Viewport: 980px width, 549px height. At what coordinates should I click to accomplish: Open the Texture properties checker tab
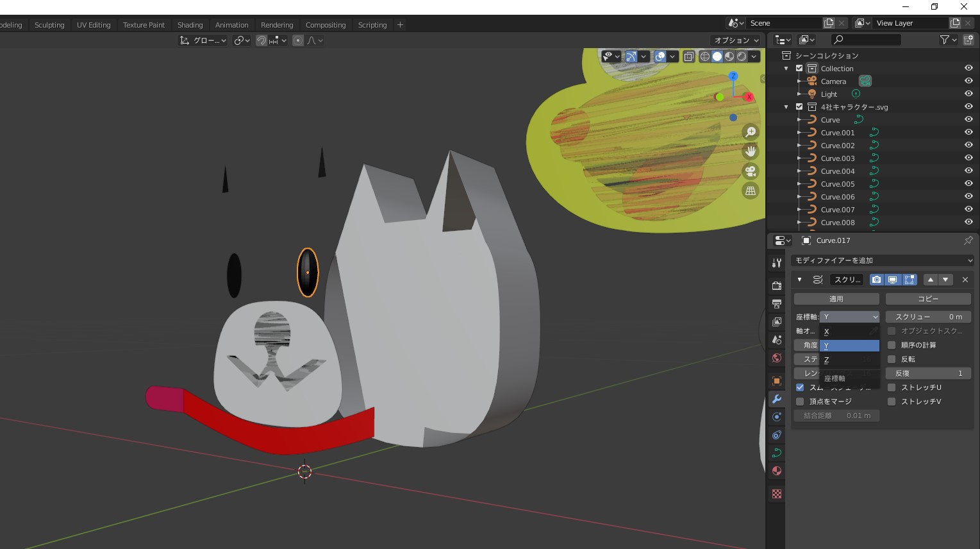click(777, 494)
